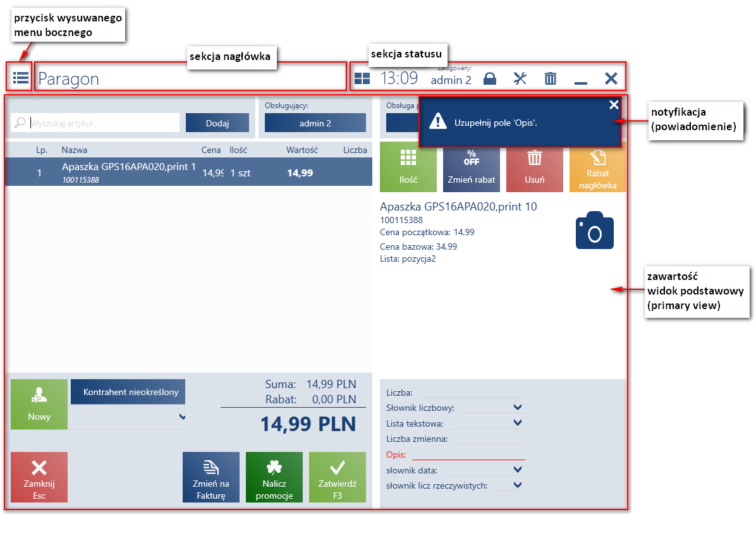Click the trash bin icon in status bar

tap(550, 78)
